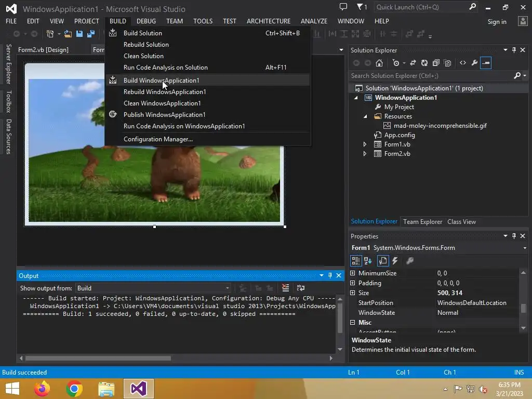Switch to Form2.vb [Design] tab
Viewport: 532px width, 399px height.
point(44,50)
